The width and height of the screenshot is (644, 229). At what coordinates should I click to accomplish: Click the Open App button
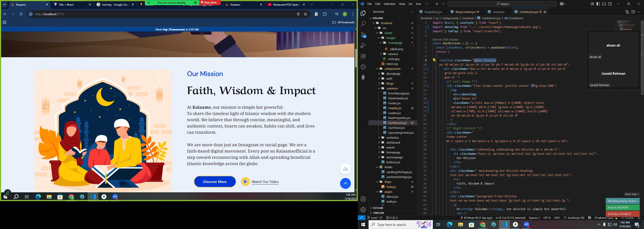tap(631, 194)
